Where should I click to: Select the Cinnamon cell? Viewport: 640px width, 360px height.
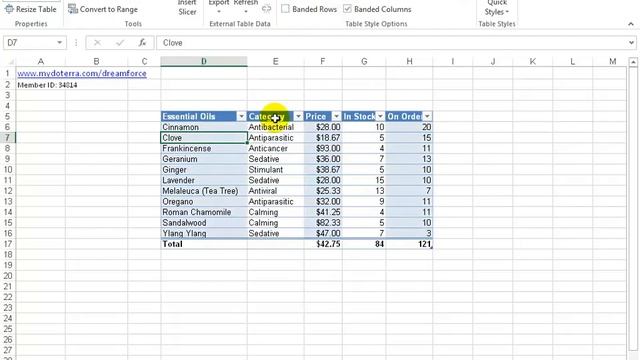pyautogui.click(x=204, y=127)
